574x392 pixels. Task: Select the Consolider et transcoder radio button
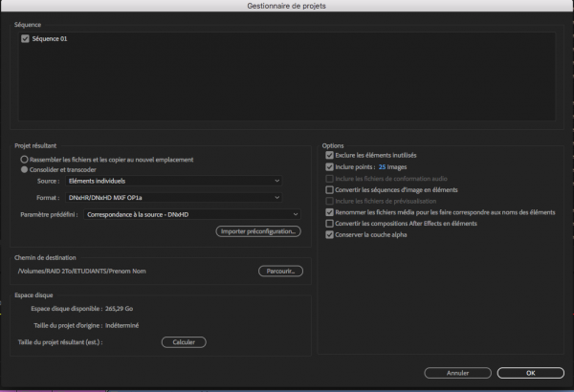coord(24,169)
